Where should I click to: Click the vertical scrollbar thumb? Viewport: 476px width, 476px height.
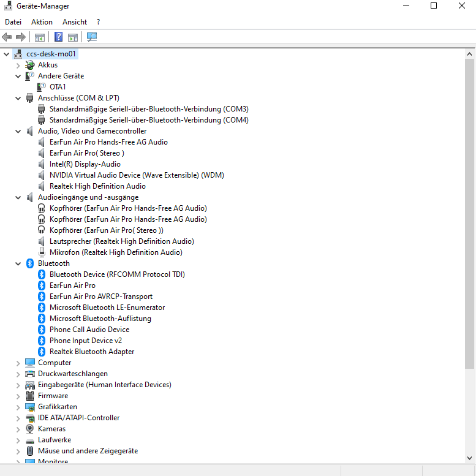pos(469,214)
